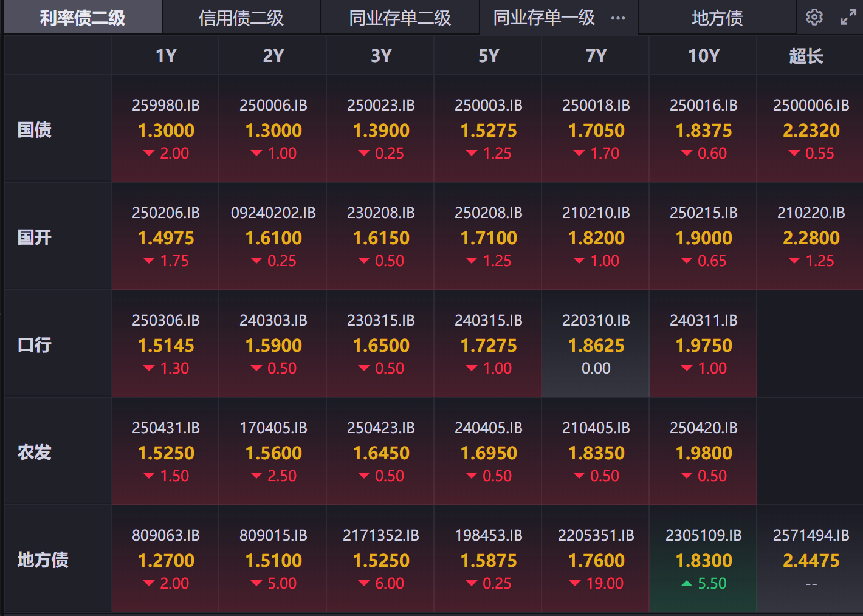Click bond code 259980.IB
Viewport: 863px width, 616px height.
pyautogui.click(x=166, y=106)
